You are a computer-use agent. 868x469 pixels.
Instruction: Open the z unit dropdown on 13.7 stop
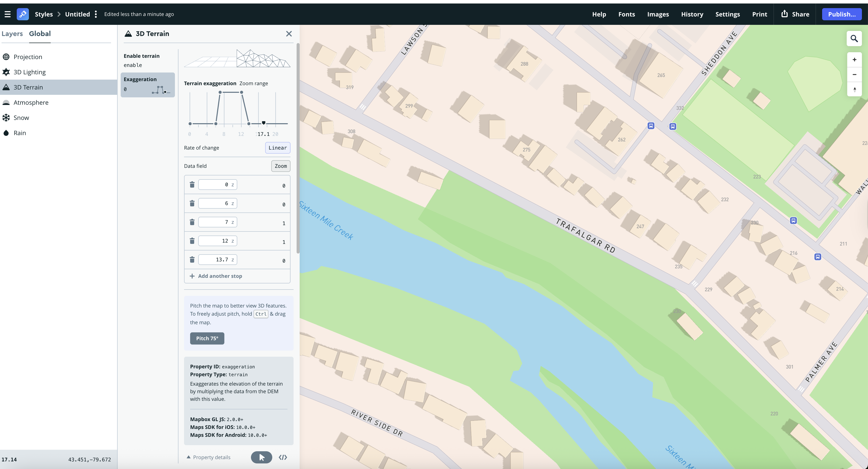click(232, 259)
